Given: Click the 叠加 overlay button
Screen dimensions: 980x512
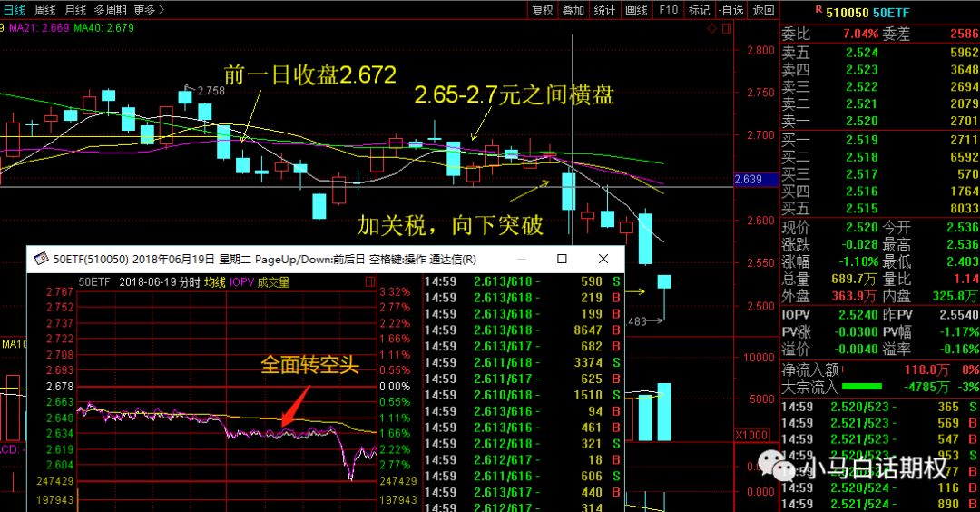Looking at the screenshot, I should point(573,10).
